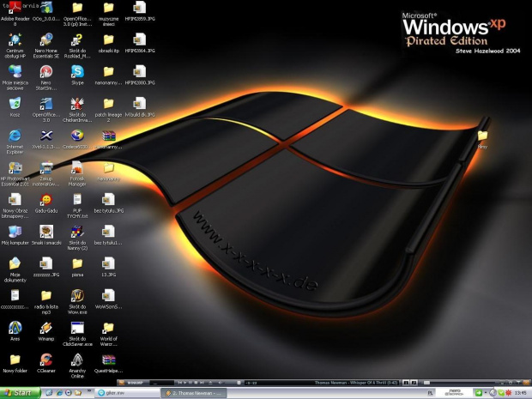Expand the Quick Launch overflow chevron

[x=89, y=390]
